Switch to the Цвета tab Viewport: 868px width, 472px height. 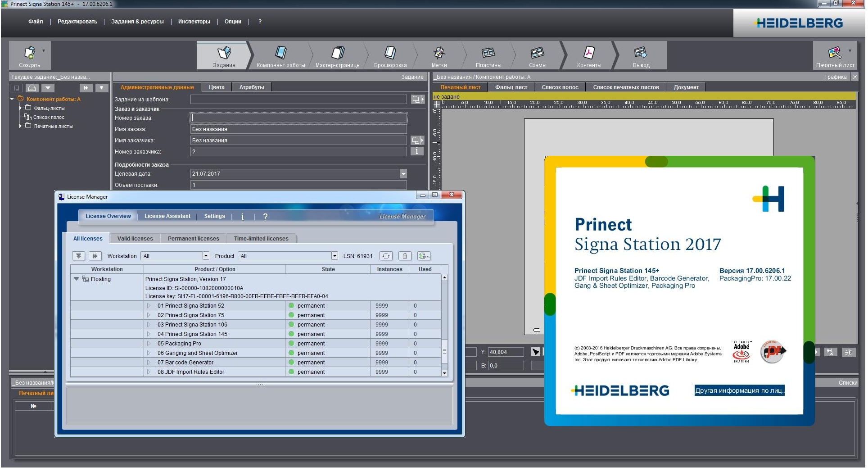pos(217,87)
